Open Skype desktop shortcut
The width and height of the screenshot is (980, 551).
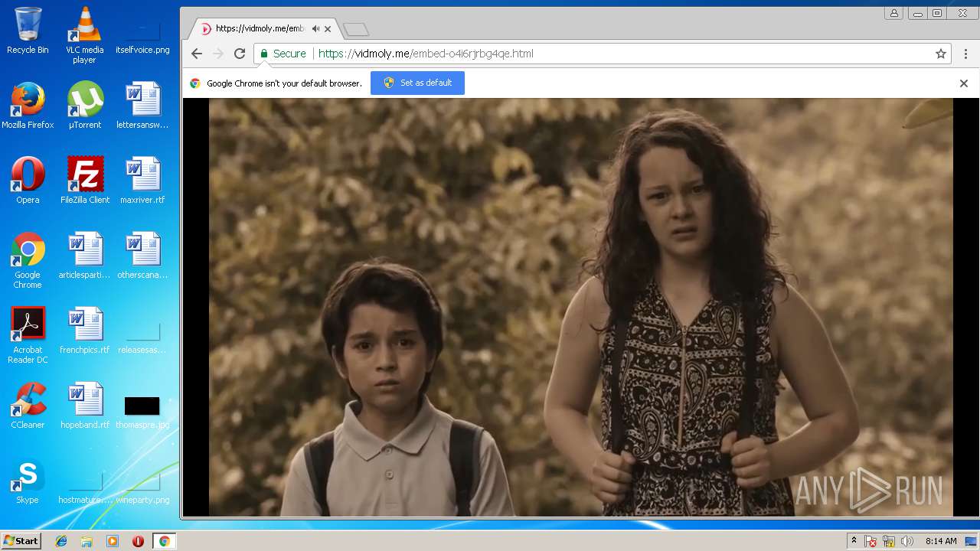28,481
